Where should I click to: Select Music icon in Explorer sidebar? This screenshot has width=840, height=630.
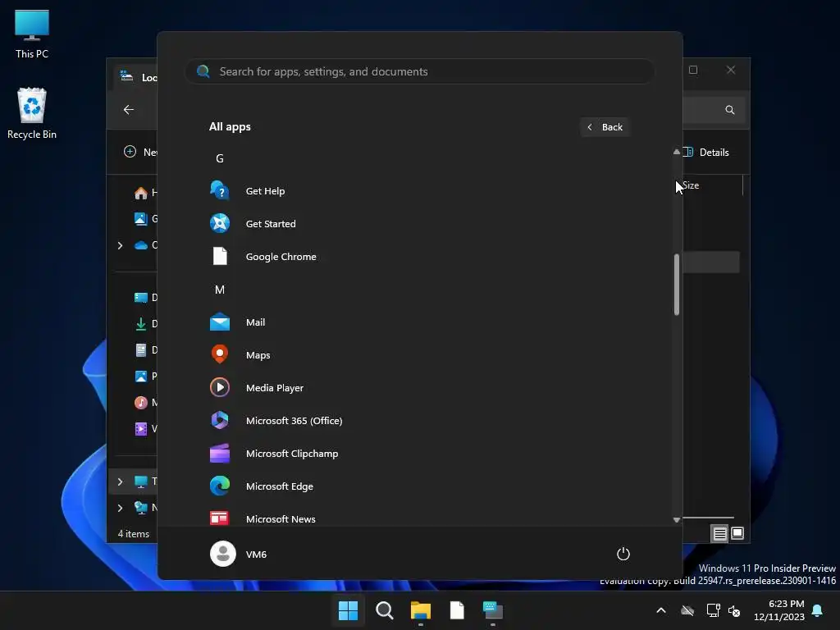pyautogui.click(x=141, y=402)
